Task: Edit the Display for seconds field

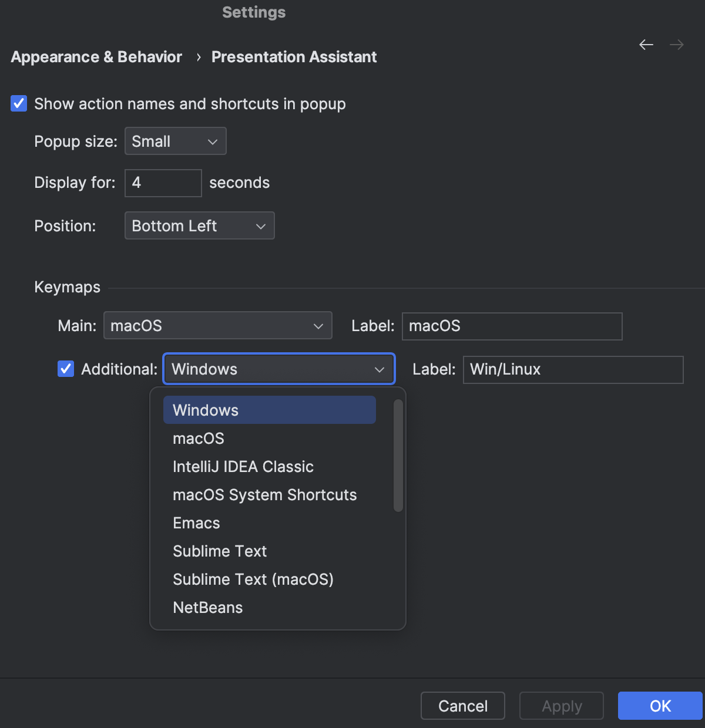Action: click(163, 183)
